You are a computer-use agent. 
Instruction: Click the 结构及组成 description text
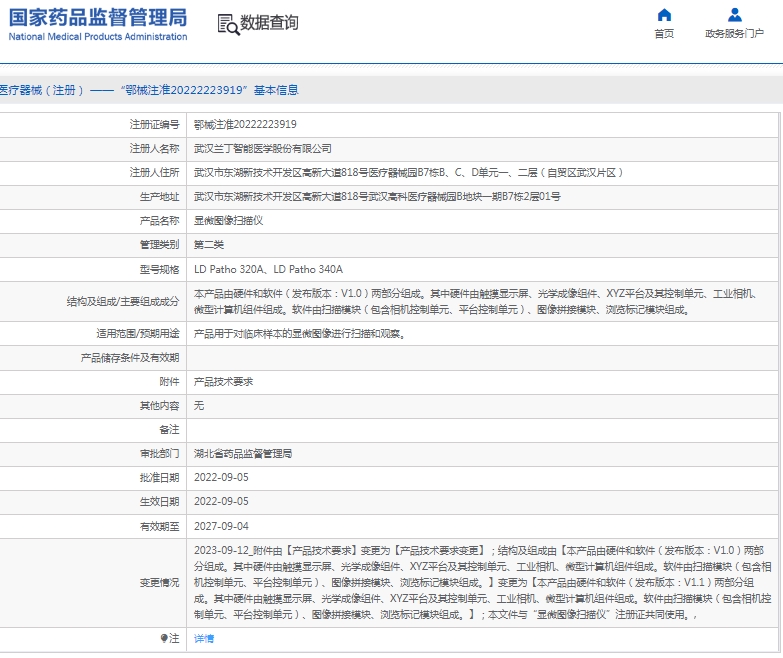point(475,302)
